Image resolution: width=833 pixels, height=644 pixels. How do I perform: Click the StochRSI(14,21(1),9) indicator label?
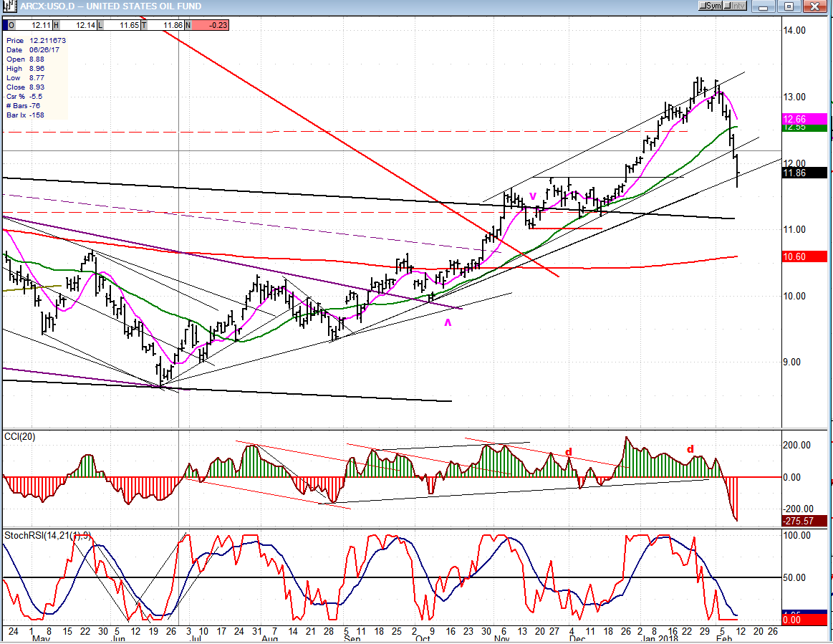pyautogui.click(x=46, y=535)
